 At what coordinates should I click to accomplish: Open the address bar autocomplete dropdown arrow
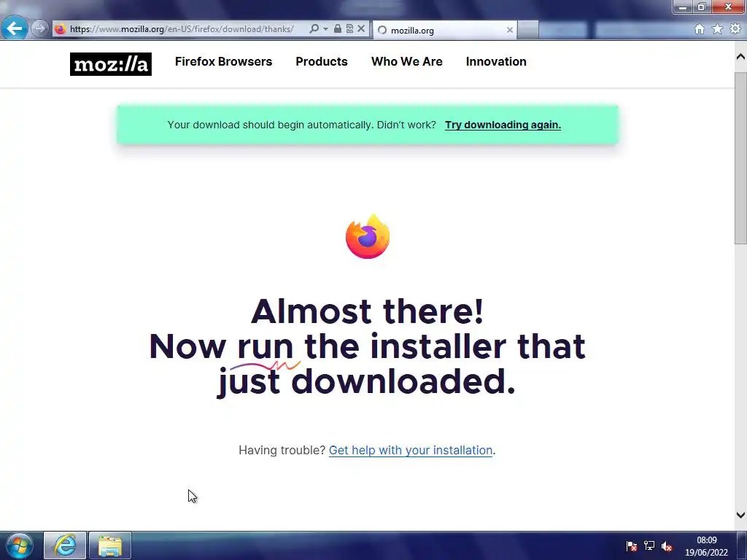click(325, 29)
